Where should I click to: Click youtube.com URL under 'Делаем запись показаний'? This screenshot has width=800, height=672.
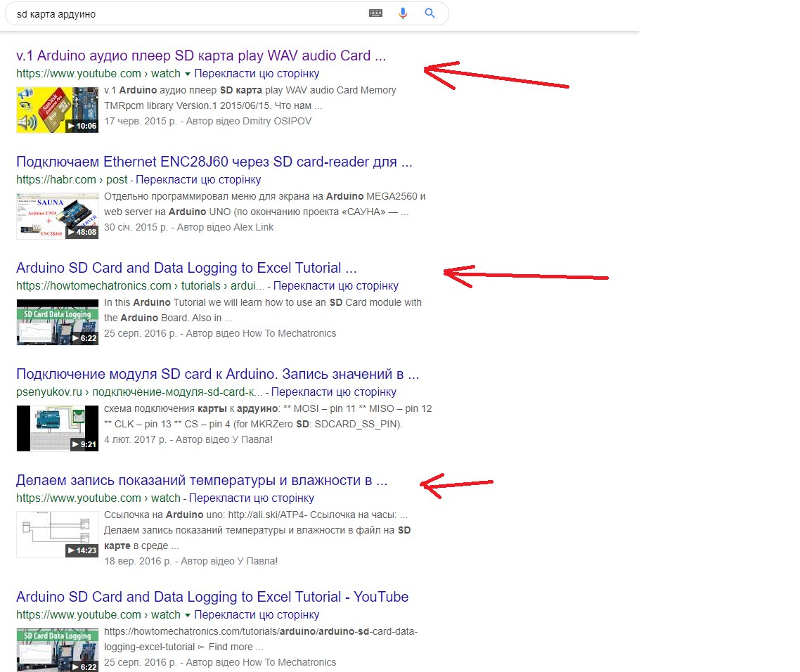[98, 498]
